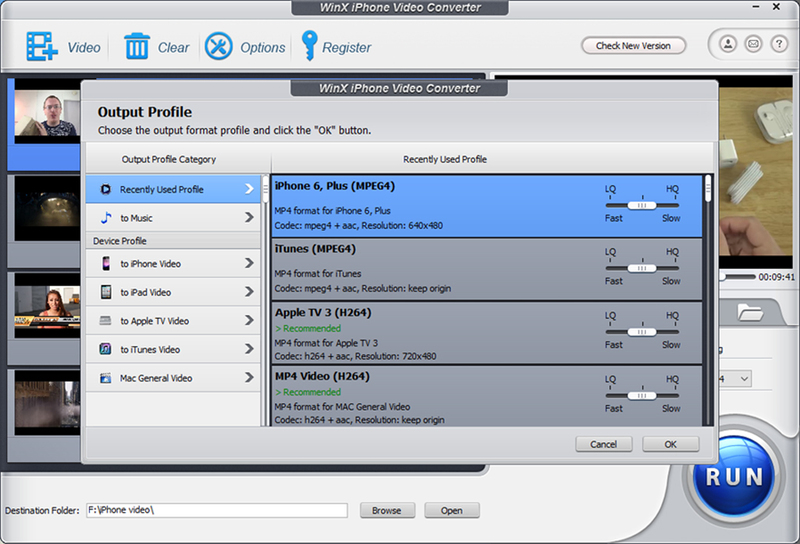
Task: Click the email envelope icon
Action: click(x=753, y=44)
